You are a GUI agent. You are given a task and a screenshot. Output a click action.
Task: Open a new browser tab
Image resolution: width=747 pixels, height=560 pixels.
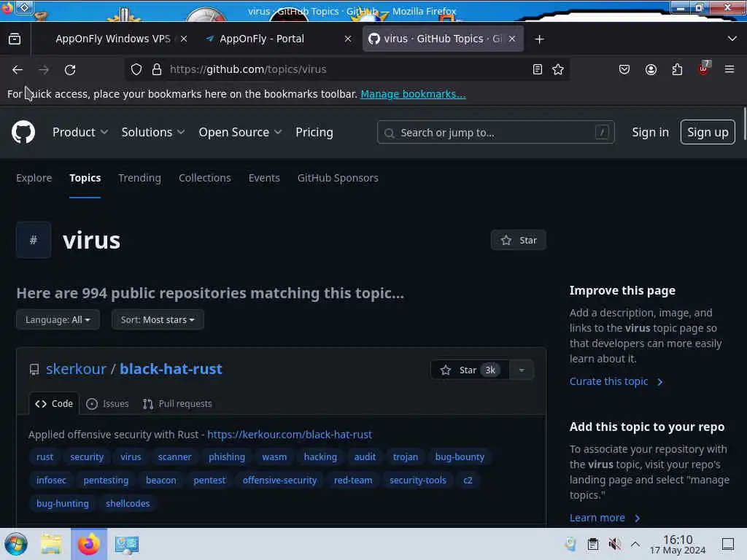539,39
